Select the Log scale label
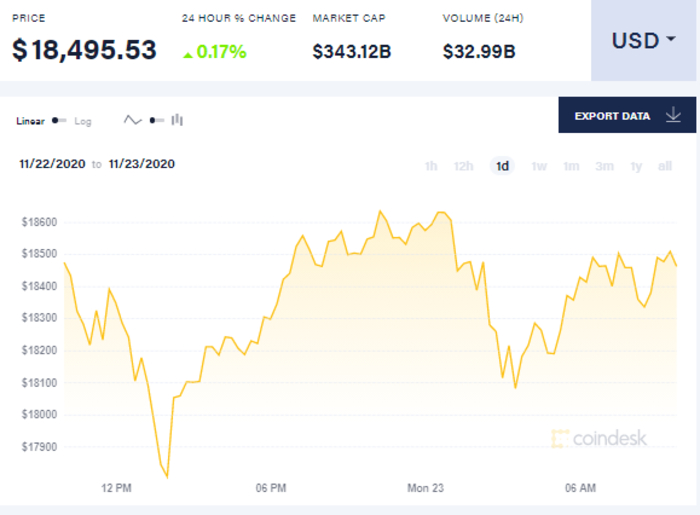This screenshot has height=515, width=700. tap(82, 121)
